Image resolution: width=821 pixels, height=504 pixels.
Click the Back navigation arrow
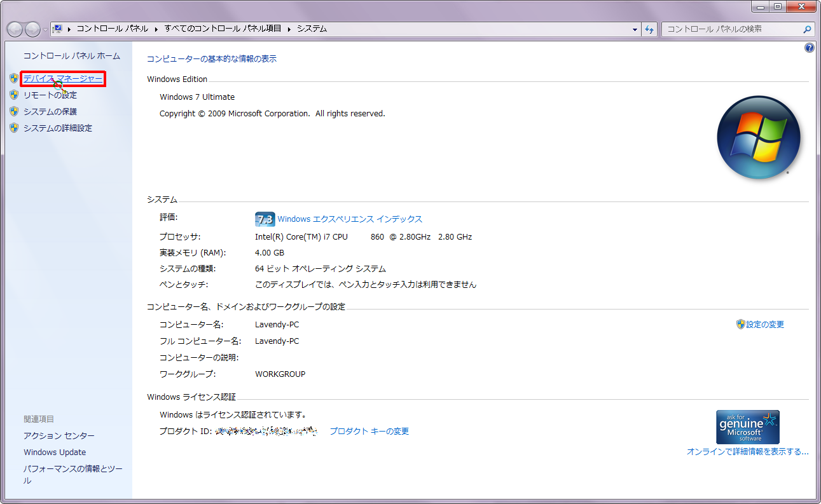click(15, 29)
